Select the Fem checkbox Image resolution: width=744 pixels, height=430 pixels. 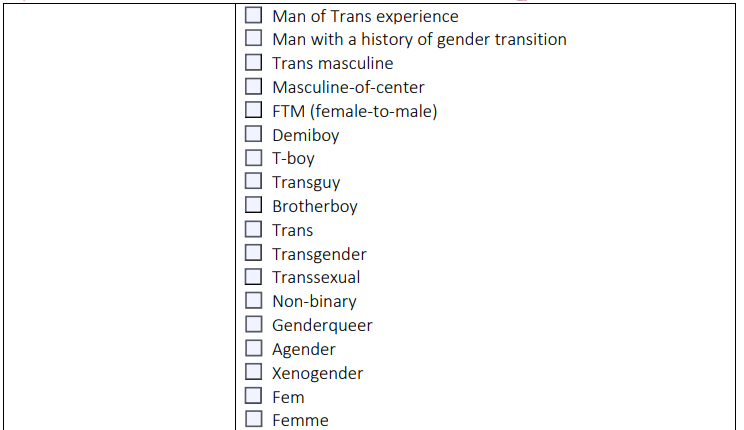click(x=253, y=395)
